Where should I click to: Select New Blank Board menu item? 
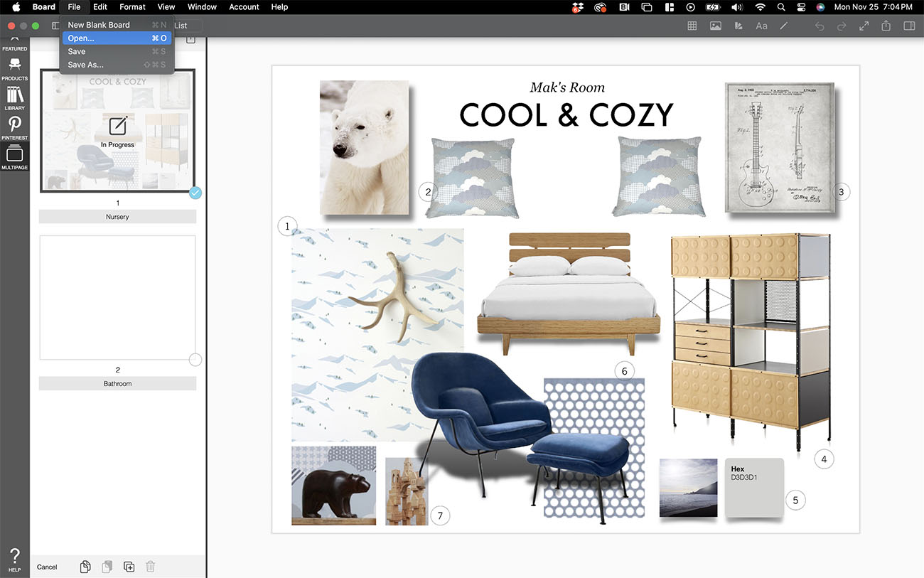pyautogui.click(x=99, y=25)
